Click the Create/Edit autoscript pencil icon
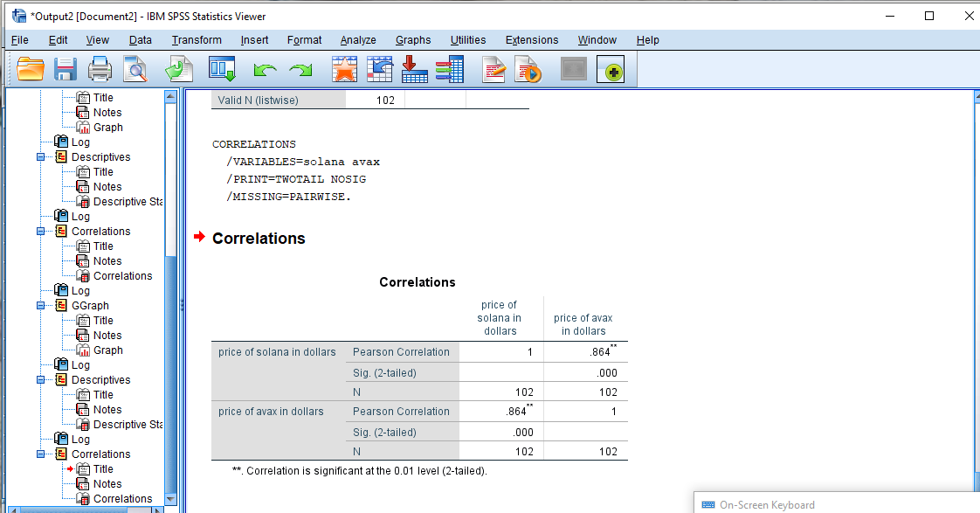The width and height of the screenshot is (980, 513). [493, 69]
